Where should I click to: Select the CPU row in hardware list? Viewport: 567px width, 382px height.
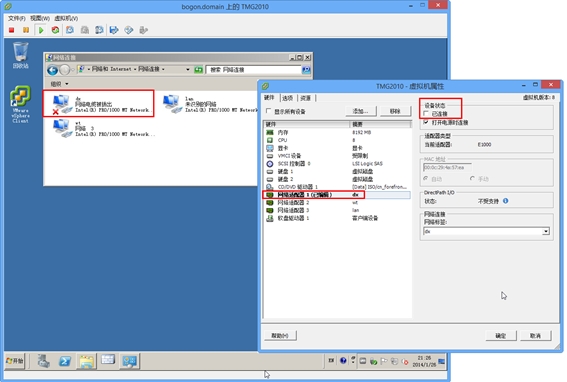pyautogui.click(x=337, y=140)
